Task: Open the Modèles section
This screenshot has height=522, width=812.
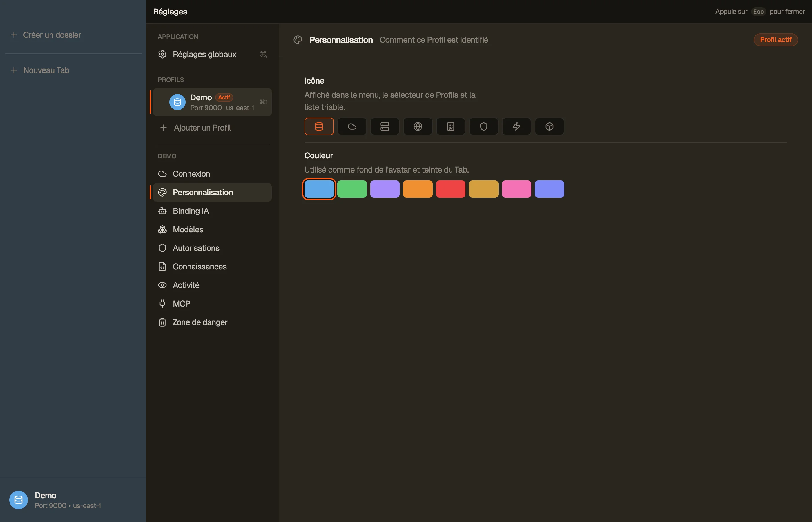Action: coord(212,229)
